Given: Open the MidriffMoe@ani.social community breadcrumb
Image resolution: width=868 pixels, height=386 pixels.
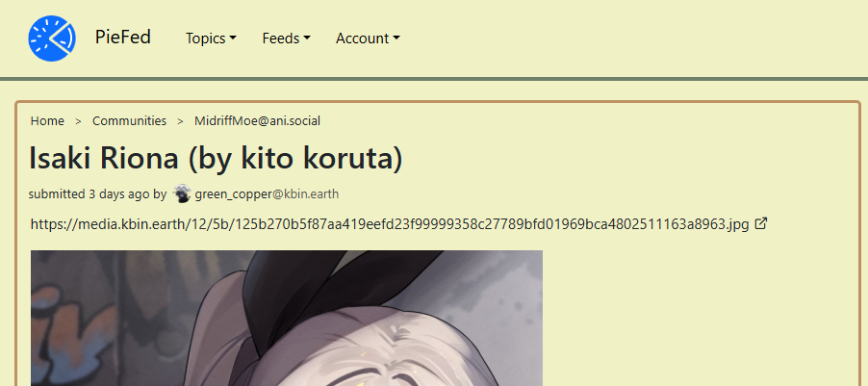Looking at the screenshot, I should pyautogui.click(x=257, y=120).
